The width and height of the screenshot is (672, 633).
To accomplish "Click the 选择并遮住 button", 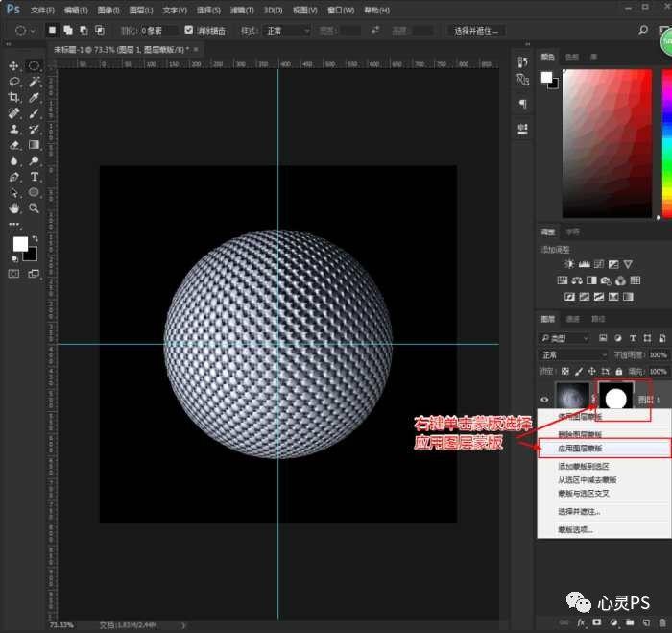I will pyautogui.click(x=477, y=30).
